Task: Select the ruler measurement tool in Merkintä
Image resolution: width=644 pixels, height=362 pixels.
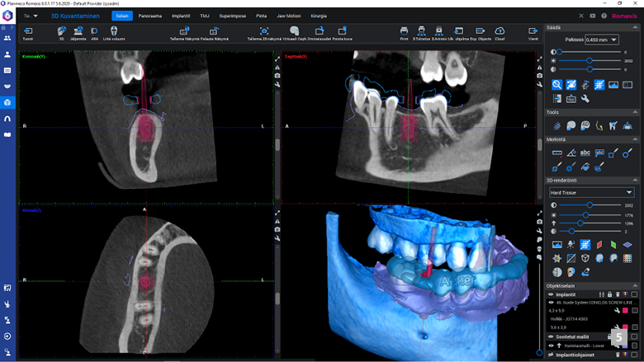Action: tap(557, 153)
